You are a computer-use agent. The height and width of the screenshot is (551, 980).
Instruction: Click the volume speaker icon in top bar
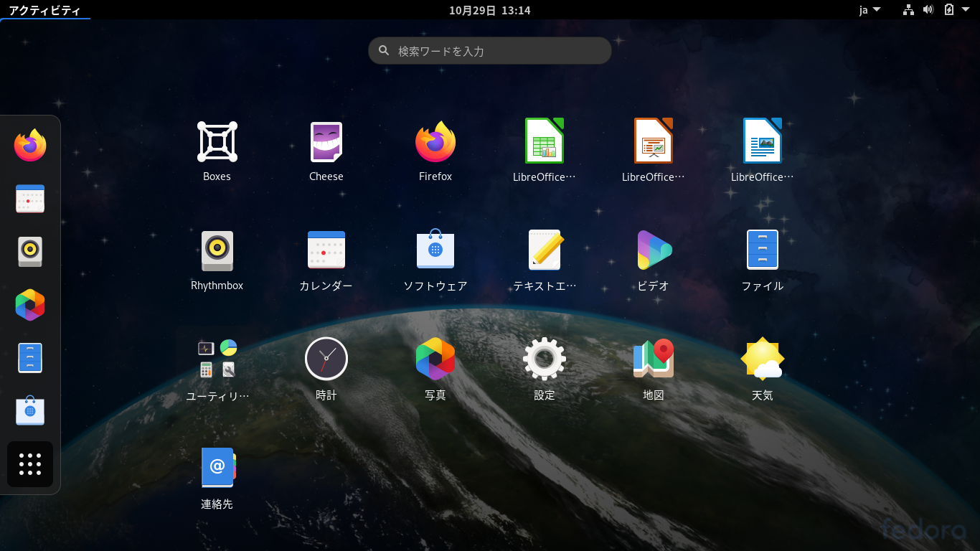(928, 10)
